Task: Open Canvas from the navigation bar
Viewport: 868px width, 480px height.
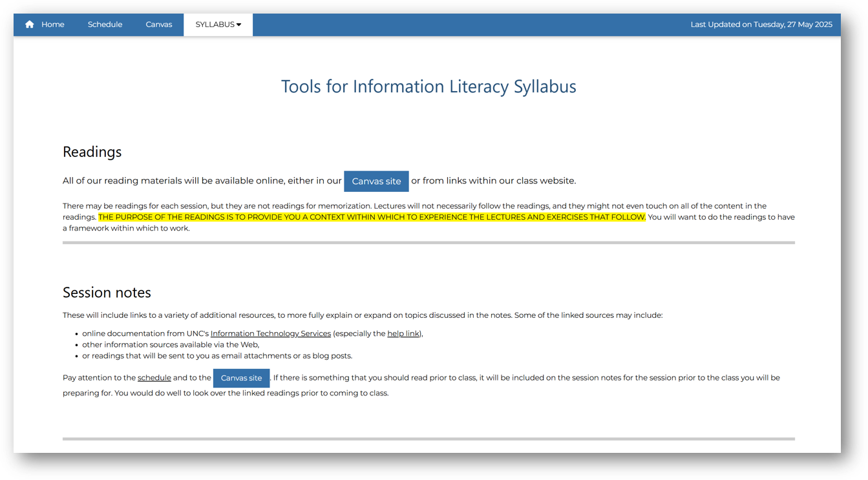Action: click(158, 24)
